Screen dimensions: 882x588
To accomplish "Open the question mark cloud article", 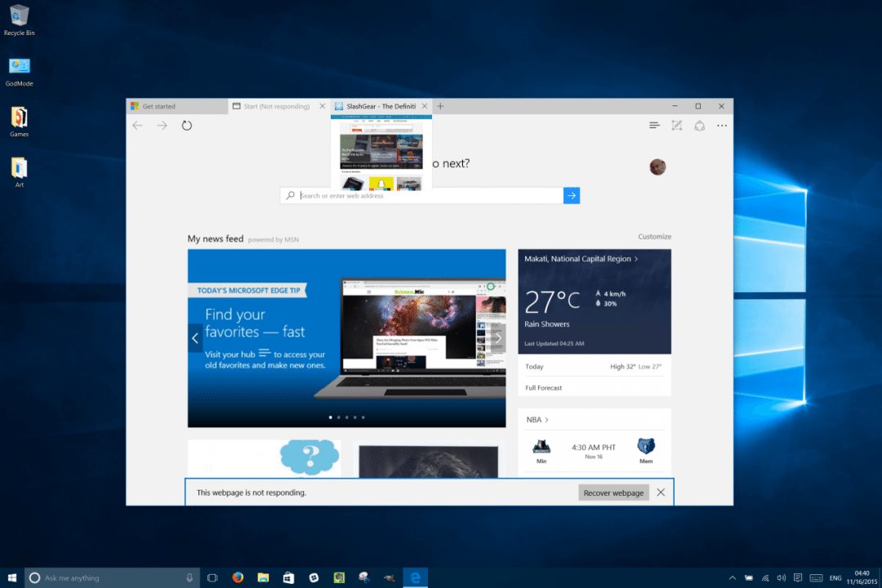I will [x=264, y=458].
